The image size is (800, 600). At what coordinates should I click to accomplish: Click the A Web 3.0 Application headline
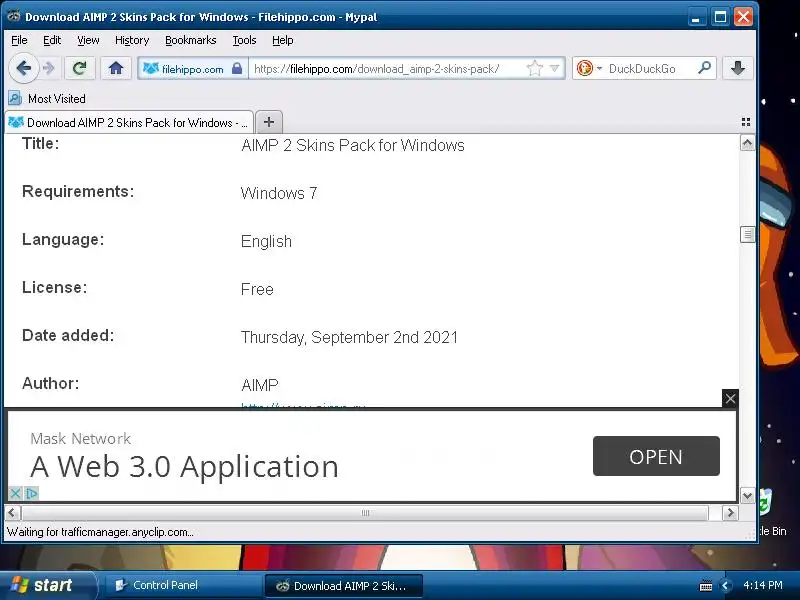tap(184, 466)
